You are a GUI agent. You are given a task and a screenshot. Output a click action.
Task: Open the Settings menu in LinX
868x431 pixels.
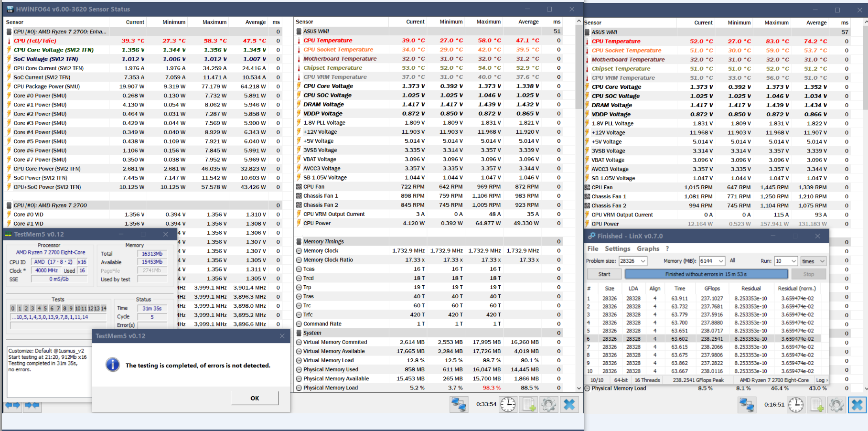pyautogui.click(x=618, y=248)
